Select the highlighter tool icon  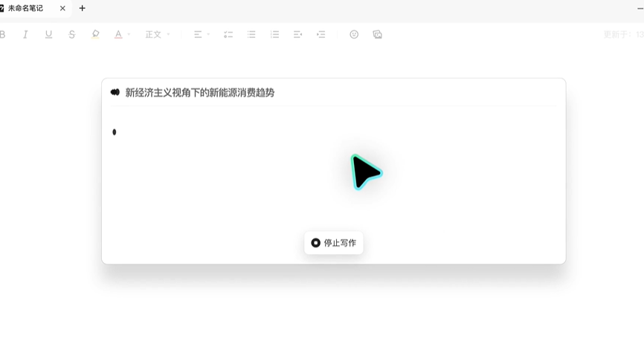pos(95,34)
